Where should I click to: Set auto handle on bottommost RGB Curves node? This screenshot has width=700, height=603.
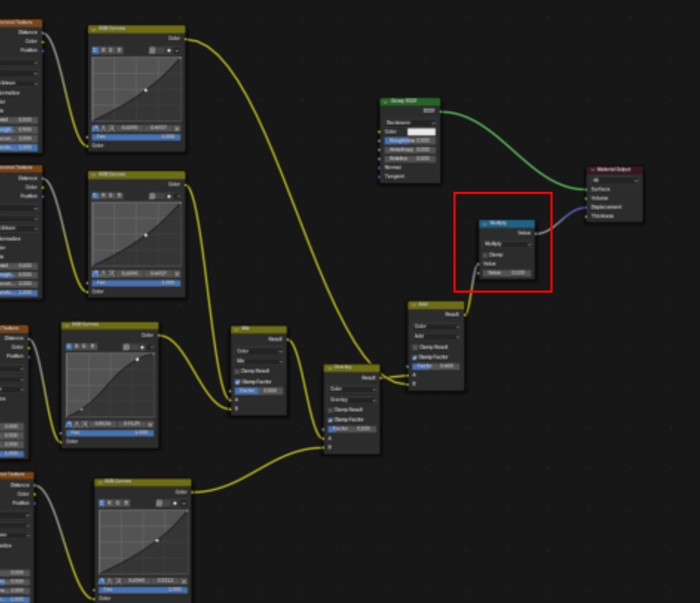pyautogui.click(x=102, y=581)
